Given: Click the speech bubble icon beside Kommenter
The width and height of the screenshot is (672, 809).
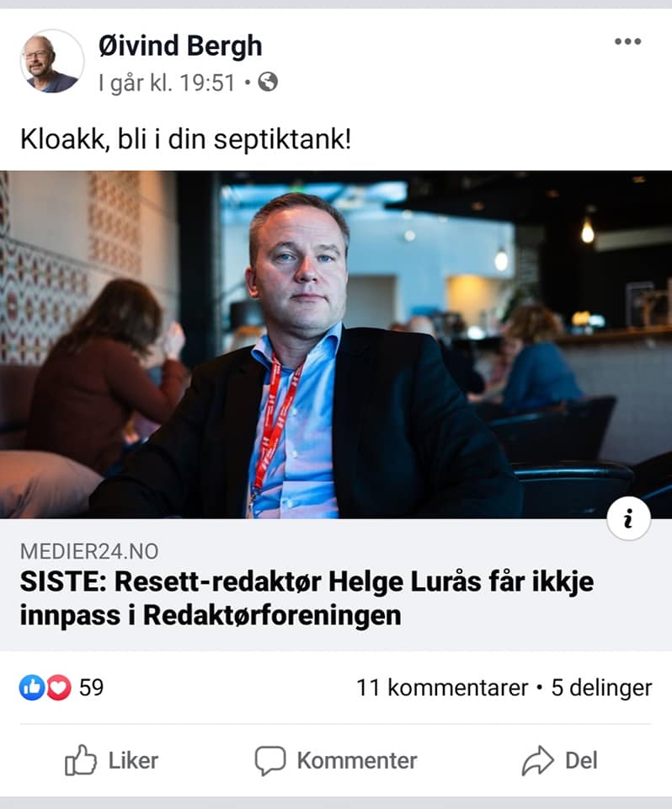Looking at the screenshot, I should pos(270,760).
